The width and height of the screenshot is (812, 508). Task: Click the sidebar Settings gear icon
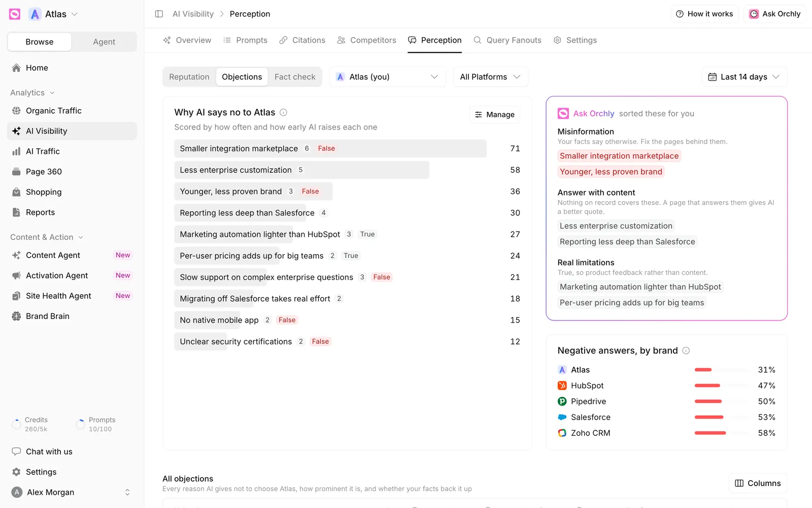16,472
